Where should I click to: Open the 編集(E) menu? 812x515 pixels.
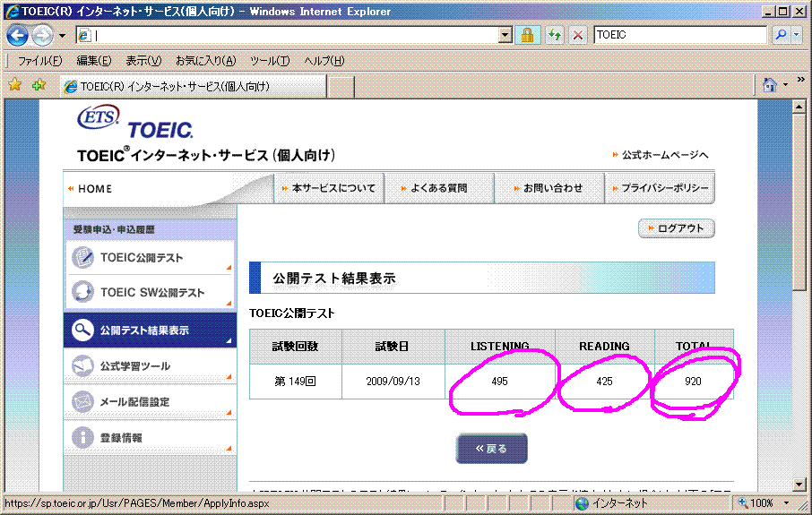click(94, 61)
